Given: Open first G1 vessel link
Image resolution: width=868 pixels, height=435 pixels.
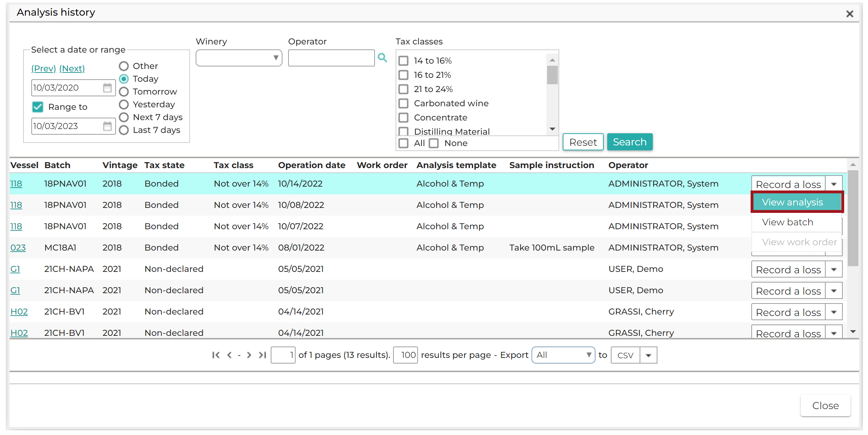Looking at the screenshot, I should [15, 269].
